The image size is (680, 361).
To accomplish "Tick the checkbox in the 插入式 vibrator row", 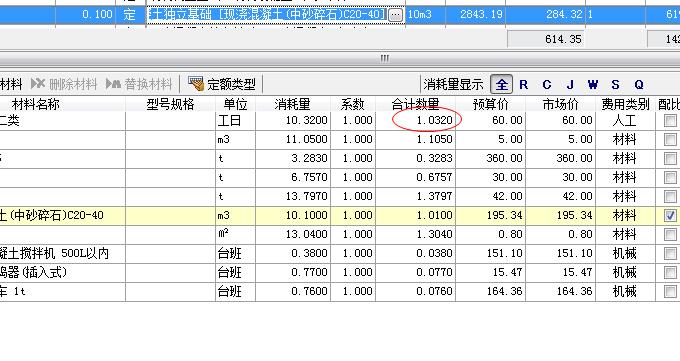I will click(x=670, y=272).
